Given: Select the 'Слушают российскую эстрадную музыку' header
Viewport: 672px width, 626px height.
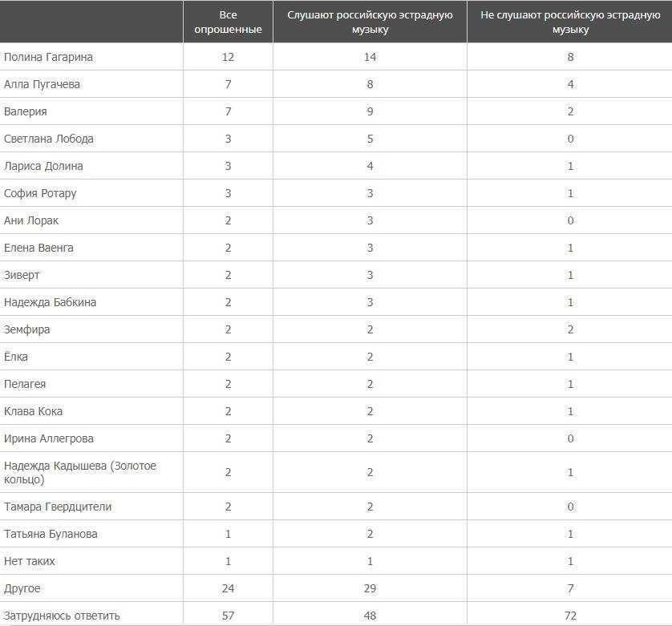Looking at the screenshot, I should click(x=370, y=22).
